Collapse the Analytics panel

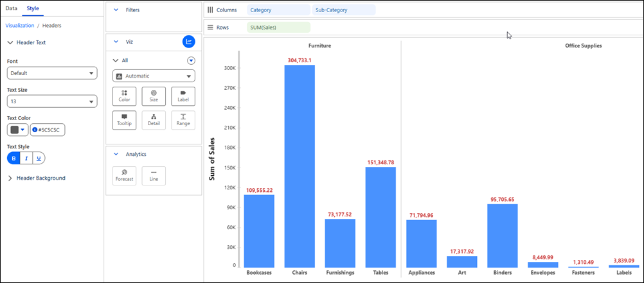coord(116,154)
